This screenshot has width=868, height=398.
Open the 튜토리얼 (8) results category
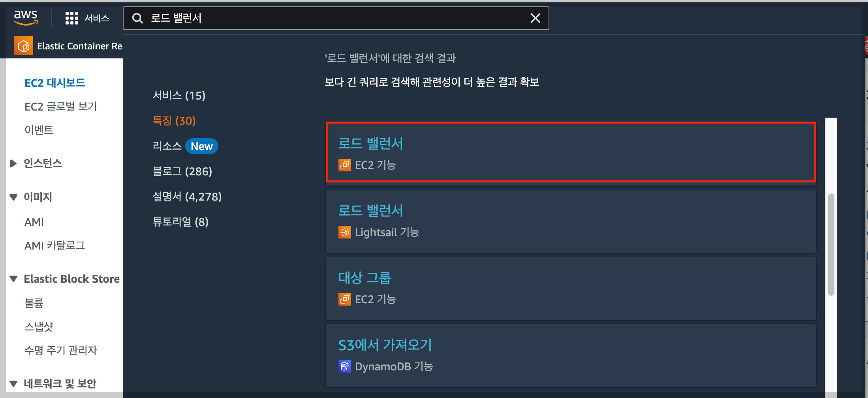tap(180, 222)
